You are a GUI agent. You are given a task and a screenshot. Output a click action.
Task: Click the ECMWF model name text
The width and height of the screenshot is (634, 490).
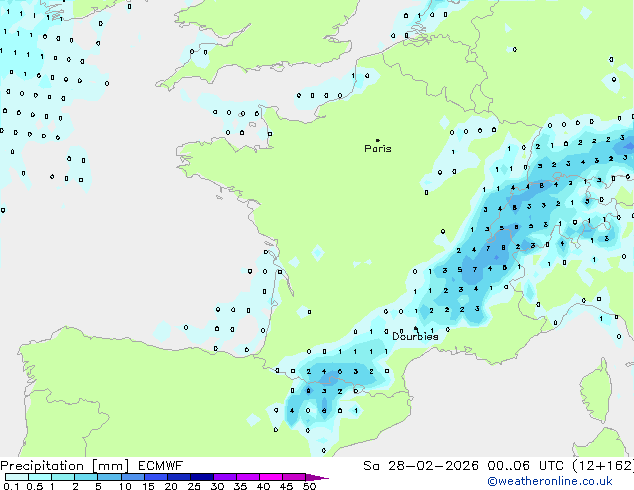[161, 466]
